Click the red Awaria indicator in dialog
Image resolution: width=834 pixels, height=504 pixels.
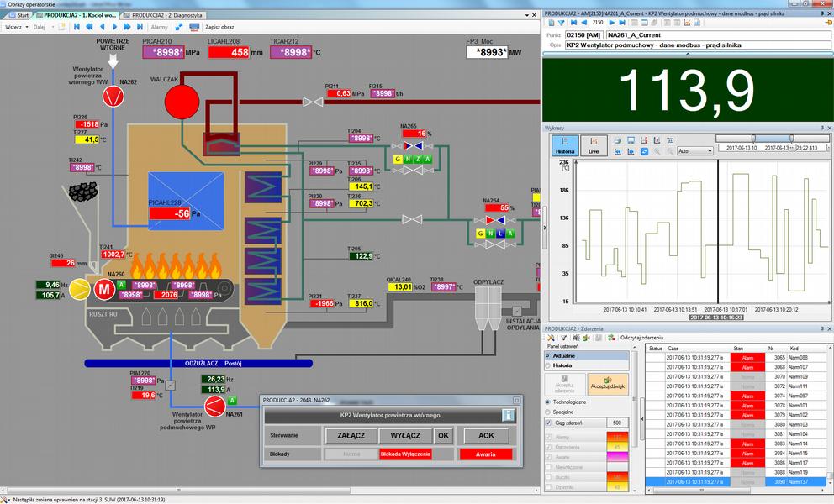click(x=486, y=454)
